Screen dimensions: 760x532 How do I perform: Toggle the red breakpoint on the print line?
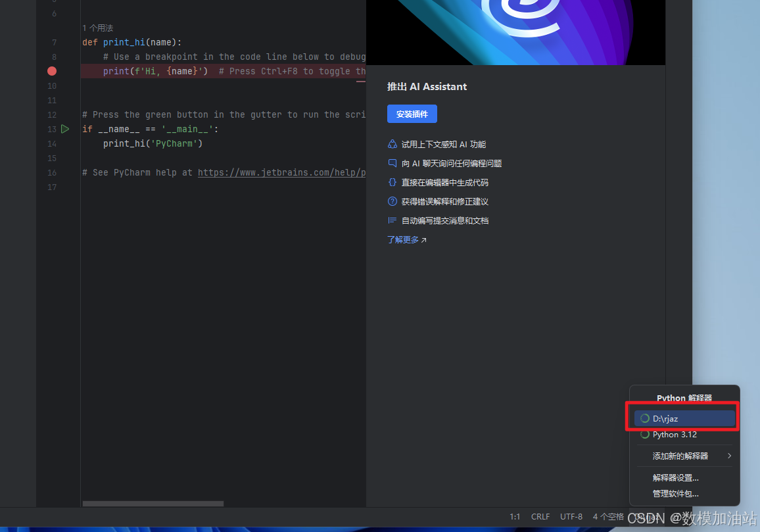tap(52, 71)
